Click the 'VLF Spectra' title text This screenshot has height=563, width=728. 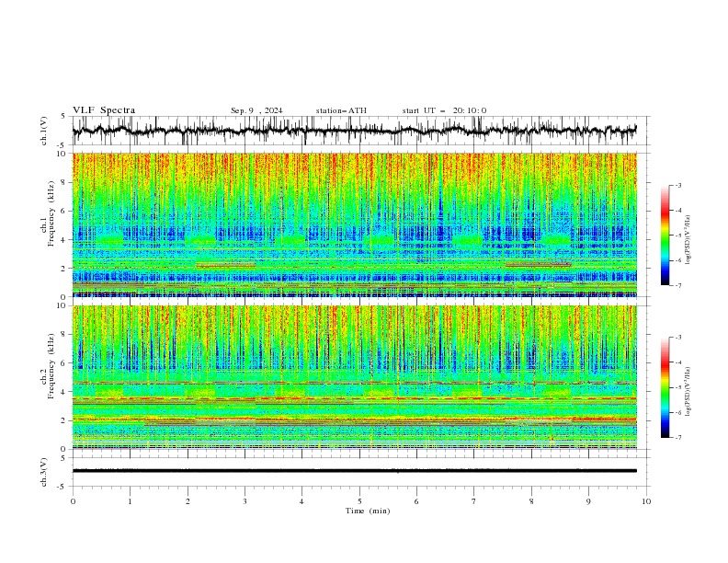click(104, 110)
